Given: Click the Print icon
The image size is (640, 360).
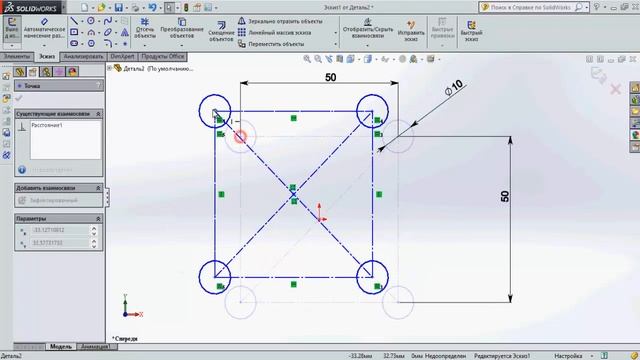Looking at the screenshot, I should pyautogui.click(x=135, y=7).
